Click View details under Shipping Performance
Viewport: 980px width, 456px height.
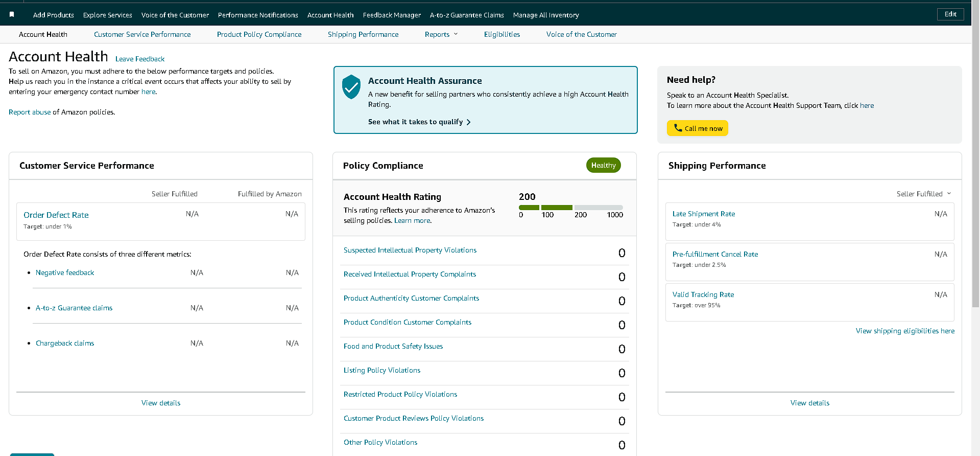tap(810, 403)
